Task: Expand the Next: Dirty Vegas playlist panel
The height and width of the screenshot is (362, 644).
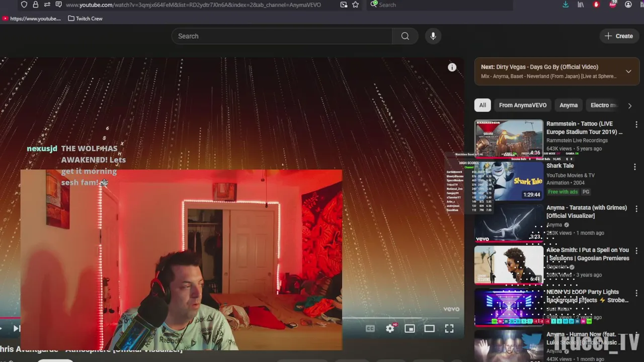Action: tap(628, 71)
